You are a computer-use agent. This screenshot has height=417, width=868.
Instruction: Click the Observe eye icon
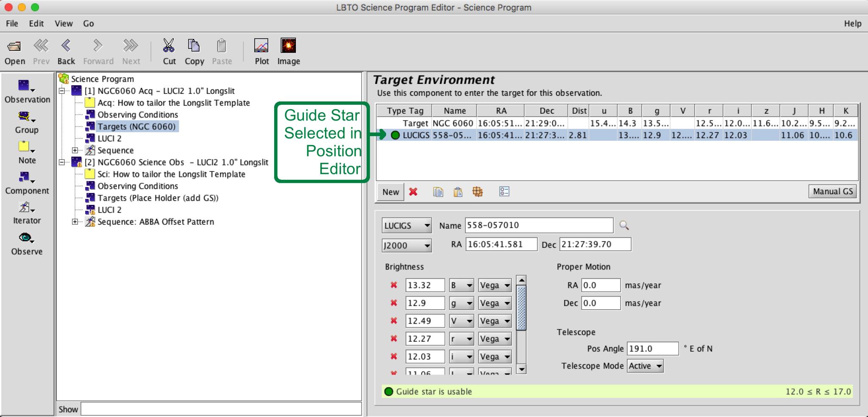26,238
